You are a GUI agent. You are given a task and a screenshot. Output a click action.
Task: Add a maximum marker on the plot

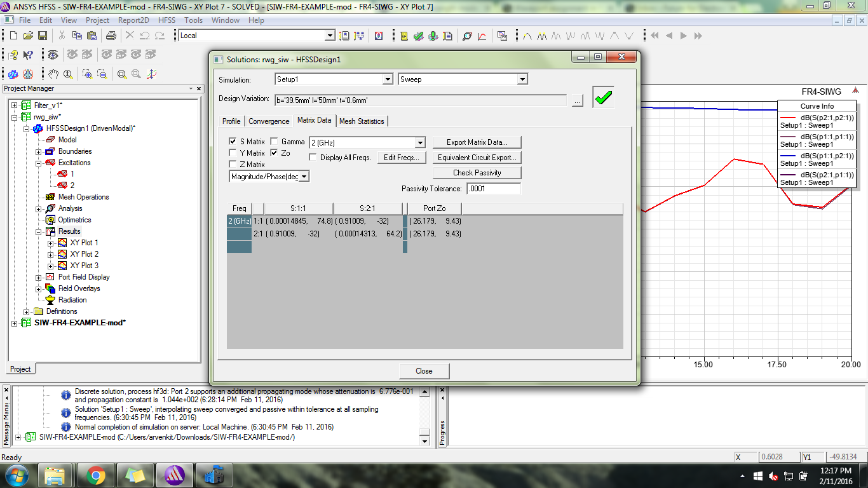pos(527,36)
